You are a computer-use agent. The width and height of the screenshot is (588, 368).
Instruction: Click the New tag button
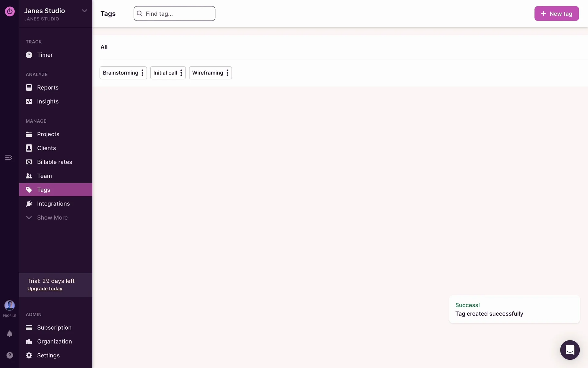[556, 13]
